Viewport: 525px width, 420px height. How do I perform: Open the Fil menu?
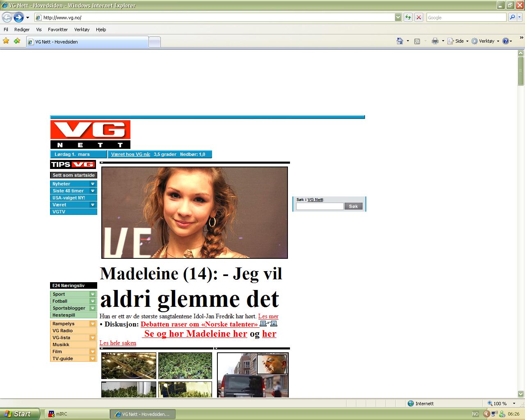6,30
